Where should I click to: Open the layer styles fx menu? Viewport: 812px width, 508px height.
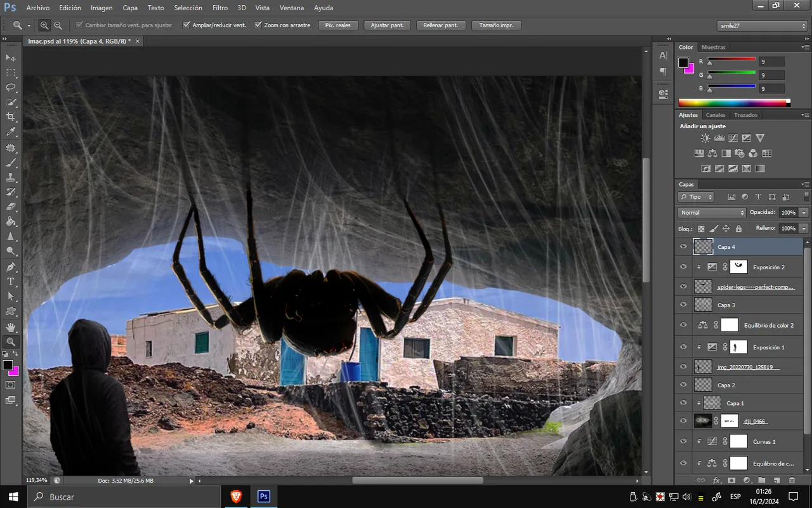717,481
